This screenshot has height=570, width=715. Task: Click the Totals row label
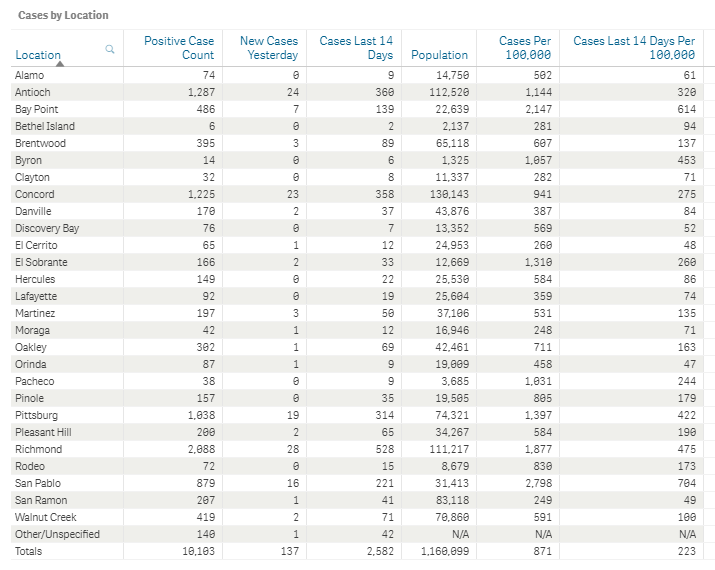click(x=28, y=551)
